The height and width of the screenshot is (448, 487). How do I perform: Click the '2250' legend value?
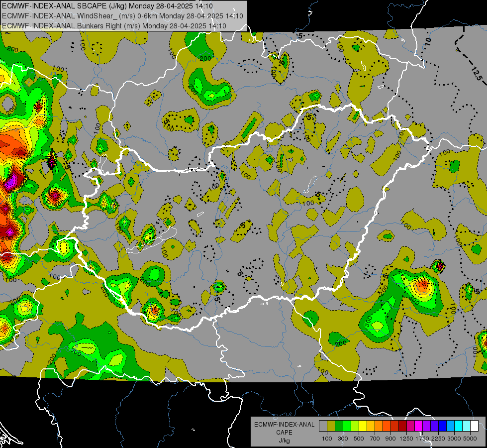[x=438, y=439]
